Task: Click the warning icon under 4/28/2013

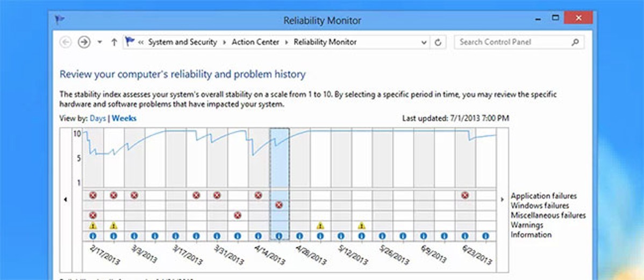Action: point(320,226)
